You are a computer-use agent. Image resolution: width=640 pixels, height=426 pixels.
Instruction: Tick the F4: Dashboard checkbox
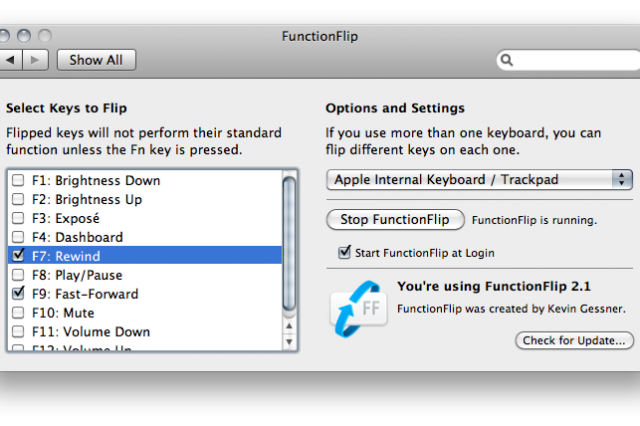tap(18, 238)
